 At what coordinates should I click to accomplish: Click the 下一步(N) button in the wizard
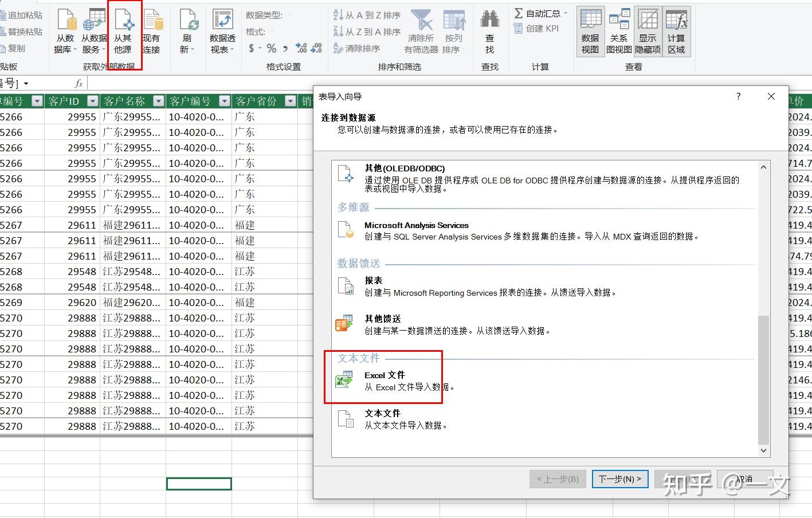point(619,479)
